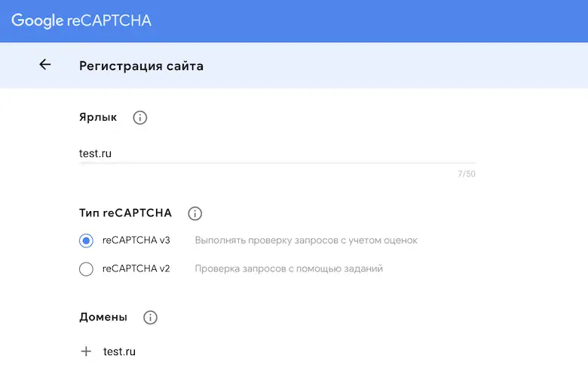Click the 7/50 character counter

466,175
